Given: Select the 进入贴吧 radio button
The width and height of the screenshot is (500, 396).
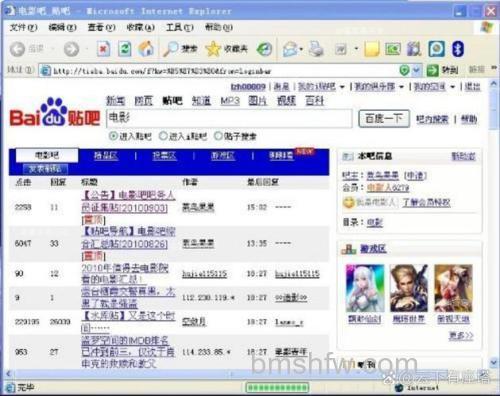Looking at the screenshot, I should click(x=114, y=136).
